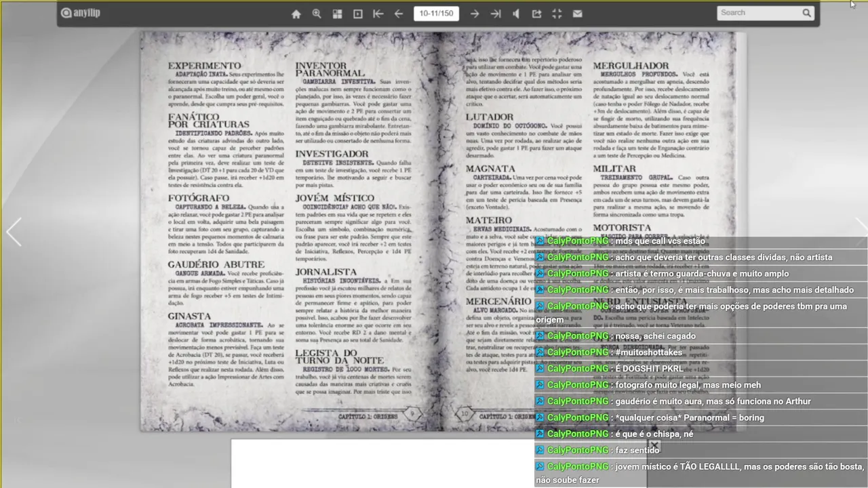The image size is (868, 488).
Task: Click the chat message 'nossa, achei cagado'
Action: coord(656,336)
